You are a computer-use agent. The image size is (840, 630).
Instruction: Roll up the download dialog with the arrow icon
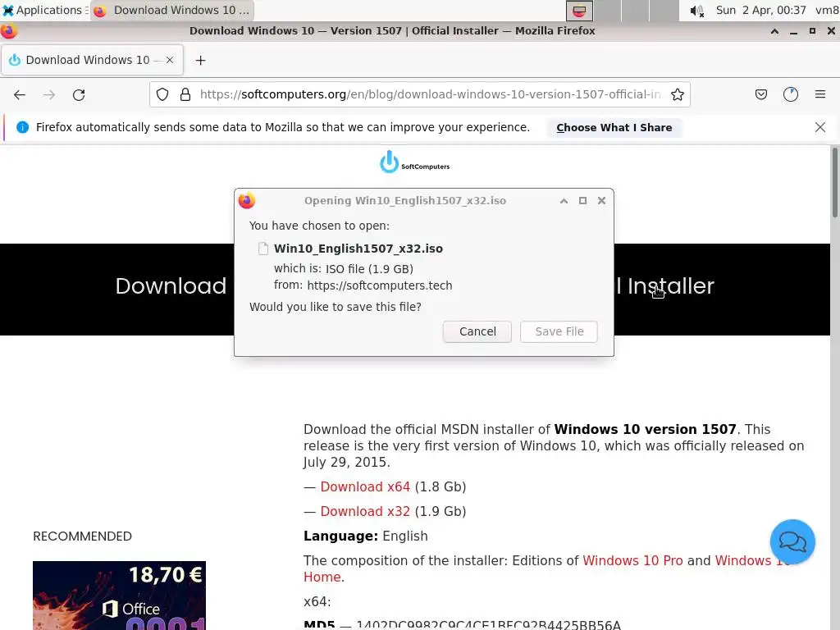564,201
